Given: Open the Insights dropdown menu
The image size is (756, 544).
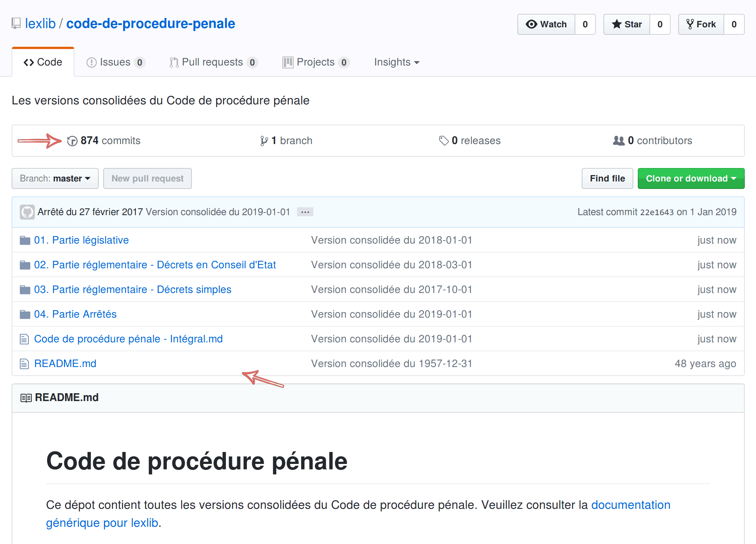Looking at the screenshot, I should pos(397,62).
